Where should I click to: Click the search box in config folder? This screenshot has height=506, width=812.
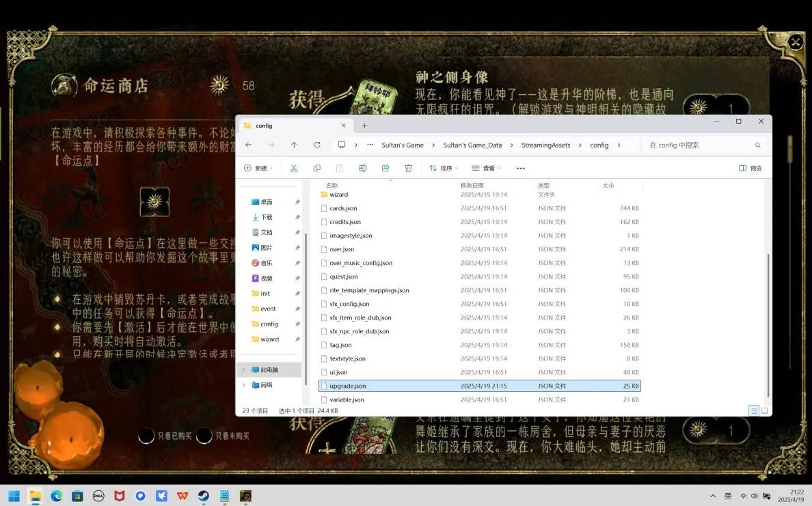pos(697,145)
